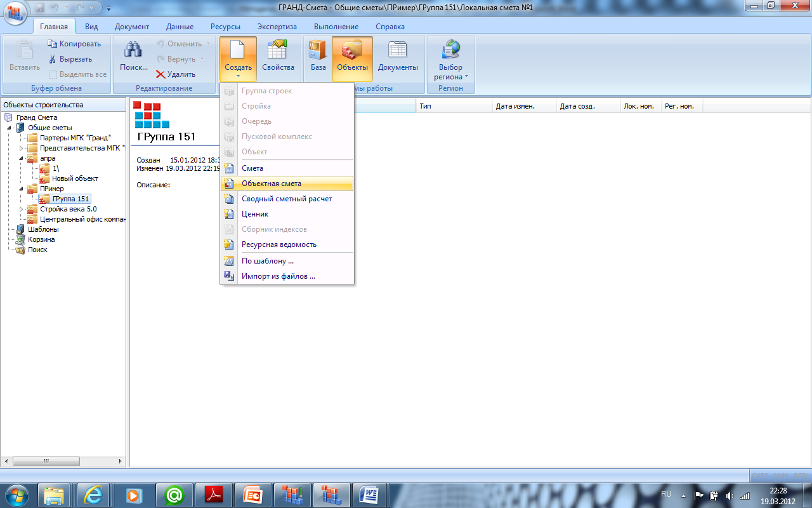Select Ценник from the create menu
Viewport: 812px width, 508px height.
287,214
